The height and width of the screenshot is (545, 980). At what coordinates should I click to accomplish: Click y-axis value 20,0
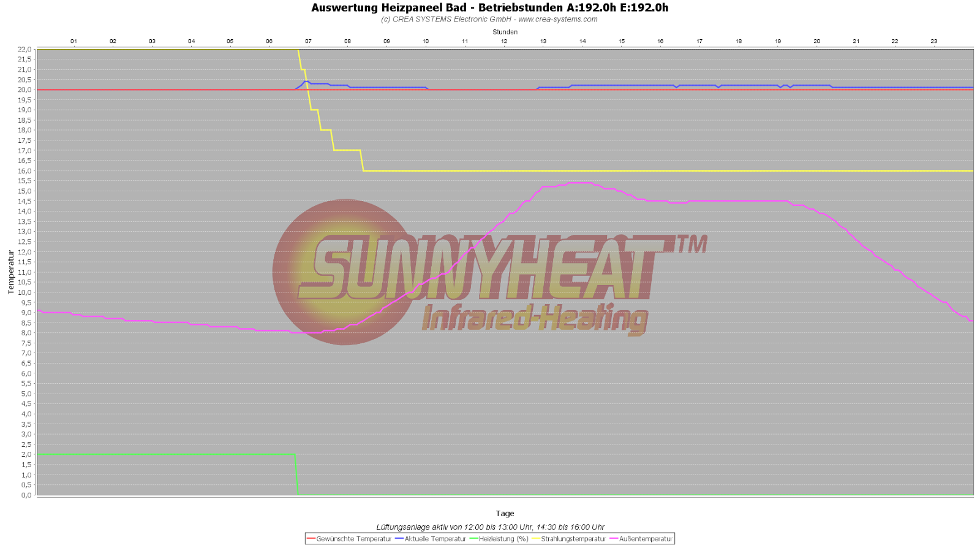tap(24, 90)
